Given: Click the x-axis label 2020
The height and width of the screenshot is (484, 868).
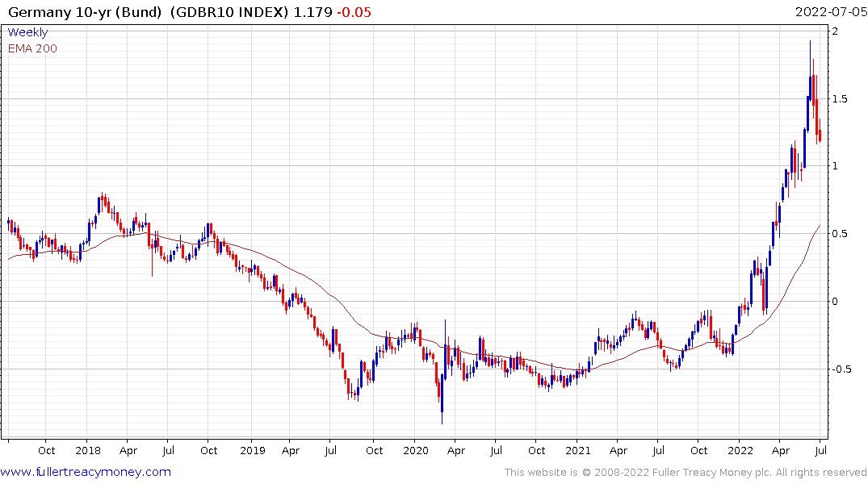Looking at the screenshot, I should coord(416,451).
